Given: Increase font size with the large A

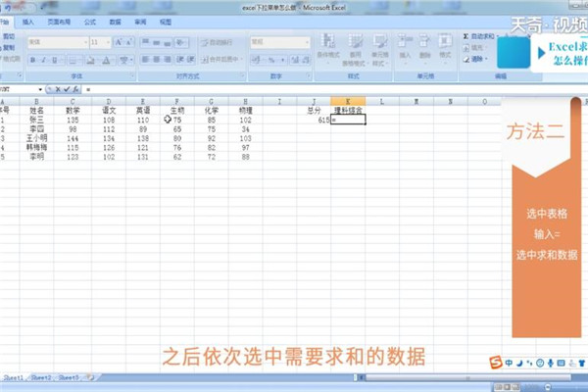Looking at the screenshot, I should [x=119, y=42].
